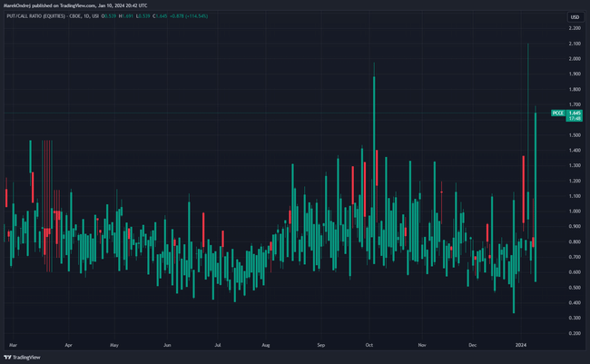590x364 pixels.
Task: Select the 1.000 level on price axis
Action: point(575,212)
